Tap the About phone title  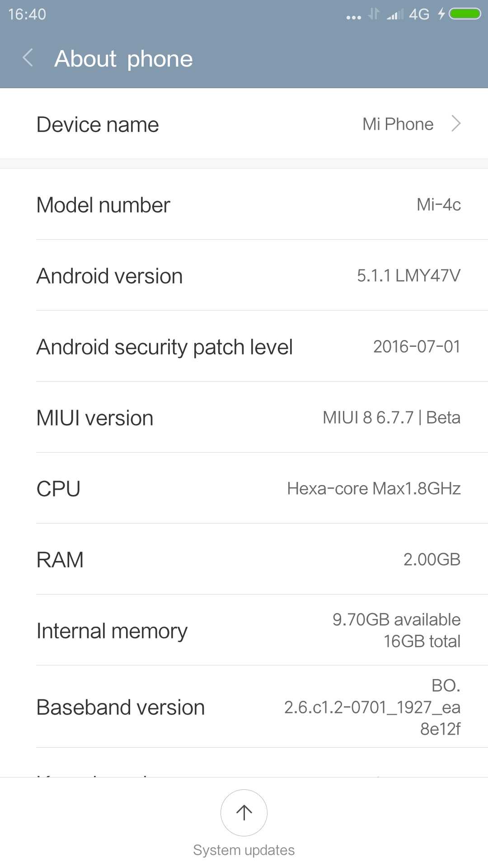coord(123,59)
